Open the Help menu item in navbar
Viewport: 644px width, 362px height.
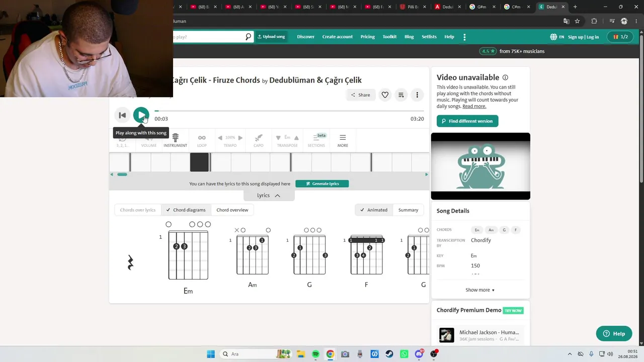tap(449, 37)
